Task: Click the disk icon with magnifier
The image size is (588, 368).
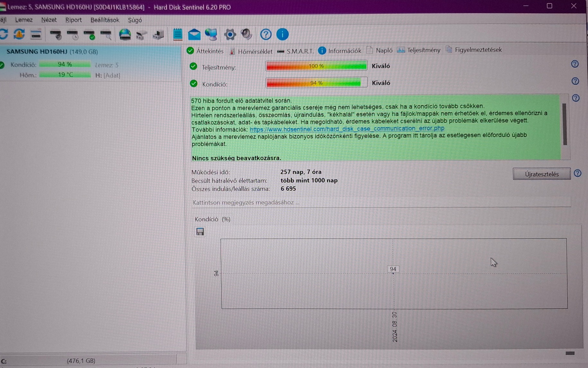Action: [x=106, y=35]
